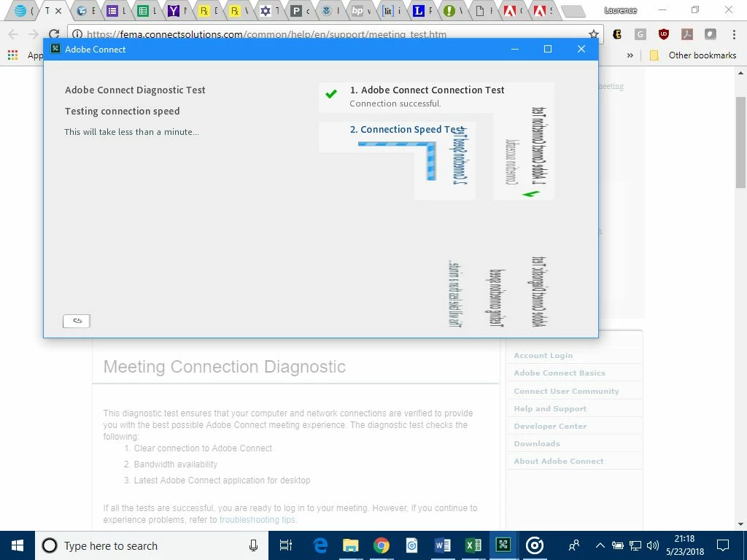Switch to the blue L icon tab
Viewport: 747px width, 560px height.
coord(418,10)
